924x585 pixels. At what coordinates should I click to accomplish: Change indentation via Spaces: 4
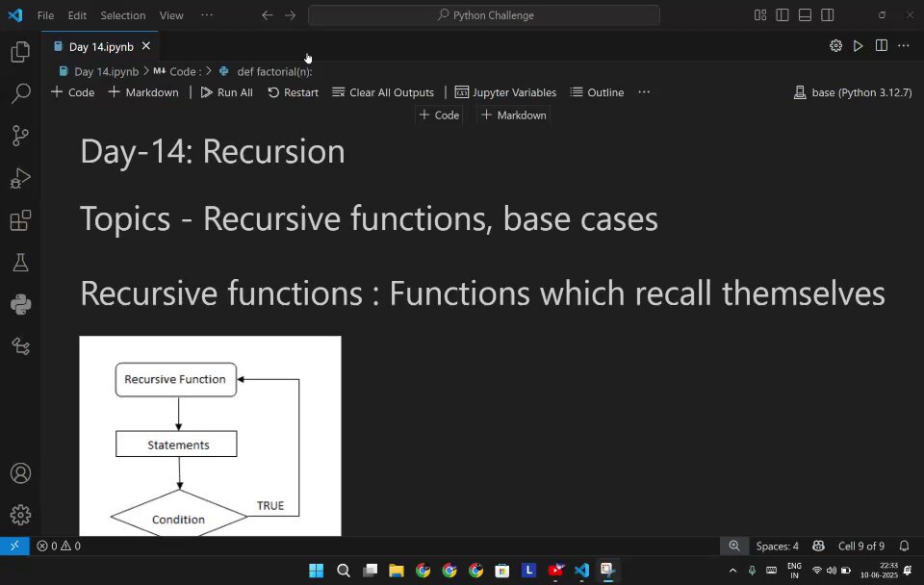point(778,547)
